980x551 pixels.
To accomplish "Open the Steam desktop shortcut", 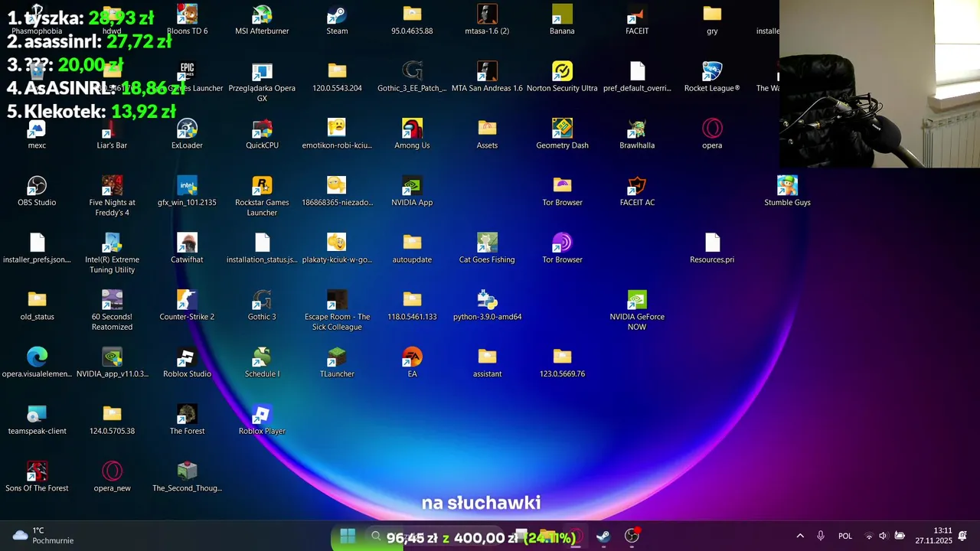I will coord(337,20).
